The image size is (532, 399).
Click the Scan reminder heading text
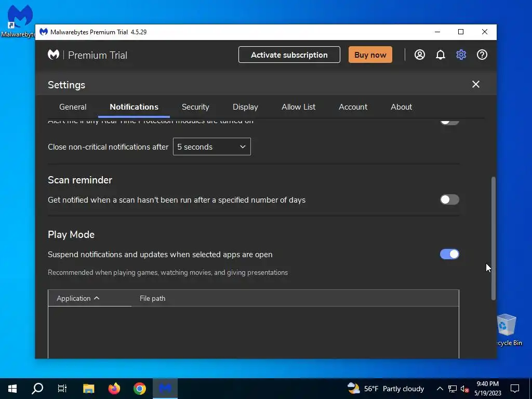click(80, 180)
